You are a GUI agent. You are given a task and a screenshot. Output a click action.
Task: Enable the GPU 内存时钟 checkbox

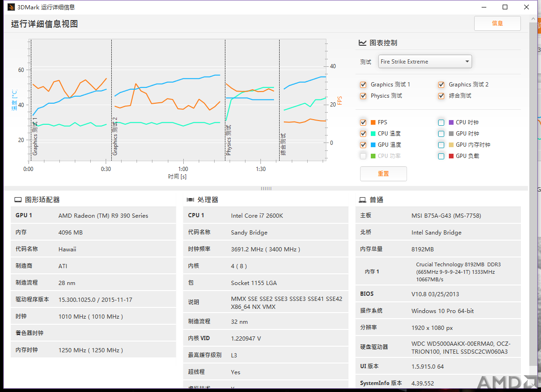(441, 145)
